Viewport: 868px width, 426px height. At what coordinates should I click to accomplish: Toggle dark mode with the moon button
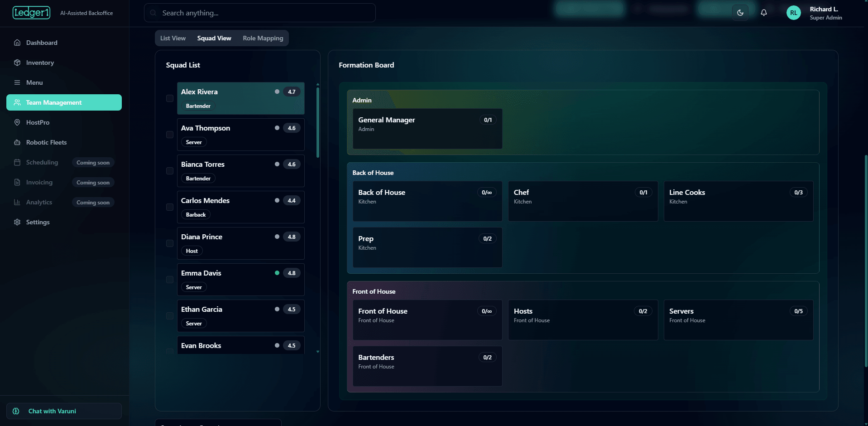740,13
